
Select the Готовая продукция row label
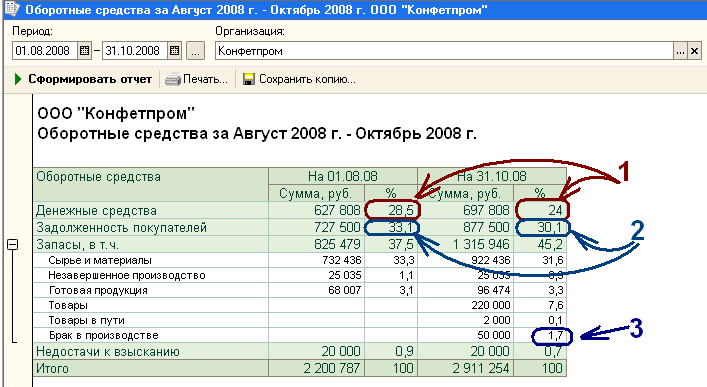pyautogui.click(x=98, y=290)
